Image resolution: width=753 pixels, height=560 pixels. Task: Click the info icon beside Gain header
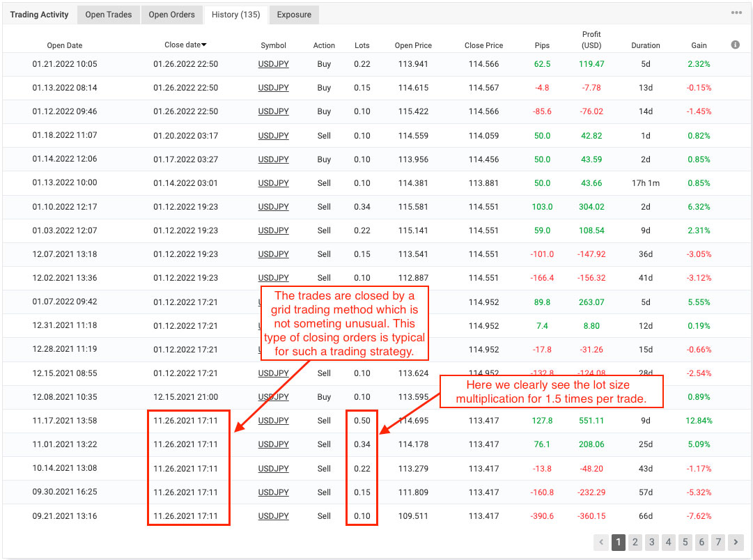click(735, 45)
